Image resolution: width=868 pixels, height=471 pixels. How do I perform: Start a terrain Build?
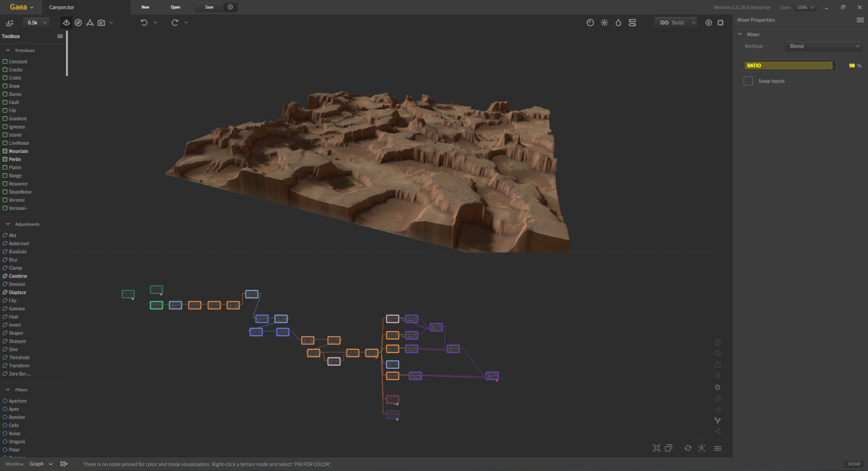[674, 22]
